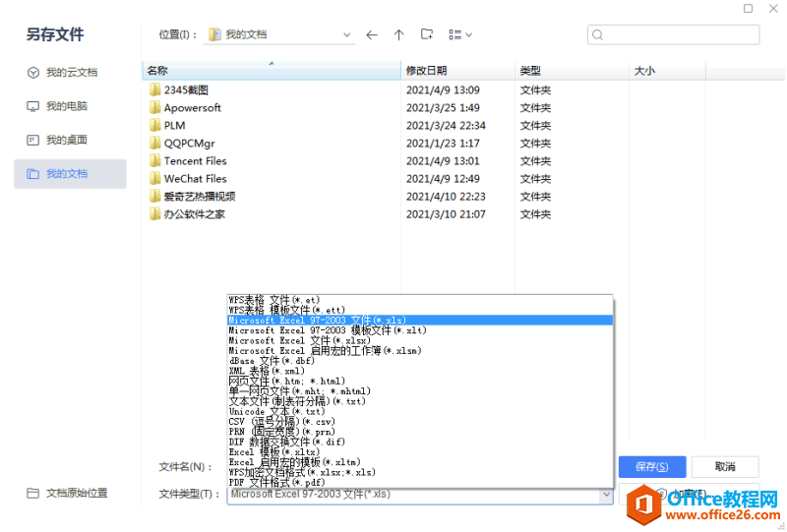This screenshot has width=787, height=532.
Task: Choose PDF 文件格式(*.pdf) type
Action: [420, 482]
